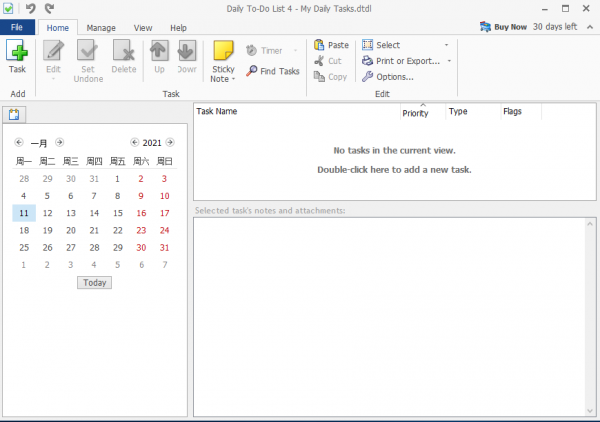The height and width of the screenshot is (422, 600).
Task: Collapse the ribbon with chevron
Action: (590, 27)
